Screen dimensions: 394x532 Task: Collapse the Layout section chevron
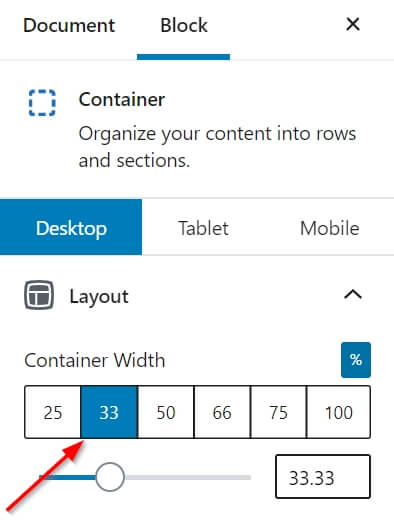pos(353,294)
